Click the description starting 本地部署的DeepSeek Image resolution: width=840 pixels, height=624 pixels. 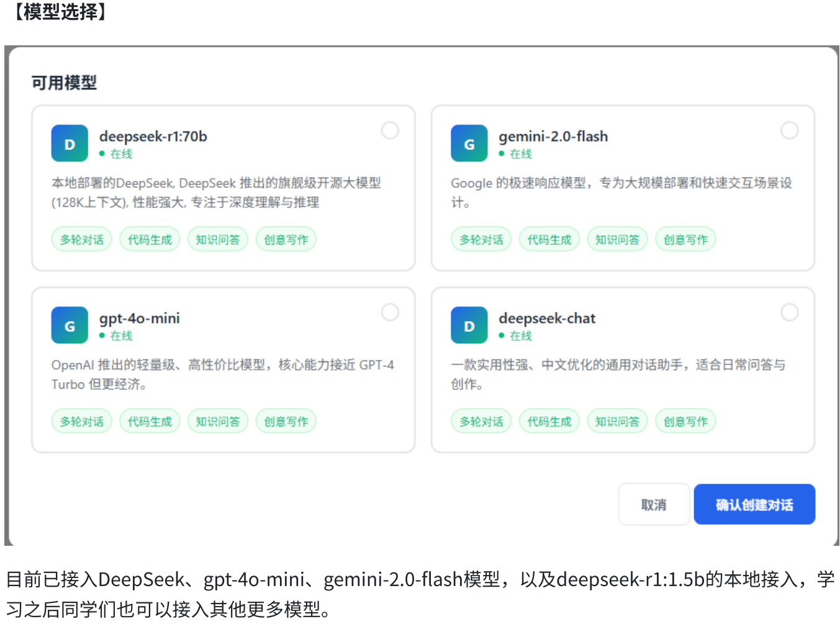click(x=216, y=192)
